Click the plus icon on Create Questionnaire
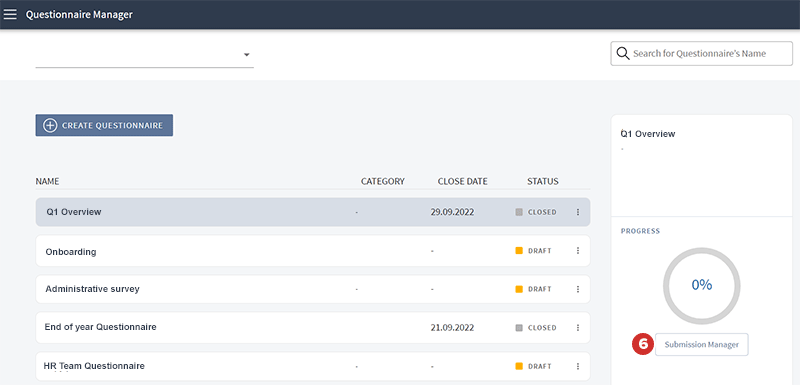Image resolution: width=800 pixels, height=385 pixels. [50, 125]
